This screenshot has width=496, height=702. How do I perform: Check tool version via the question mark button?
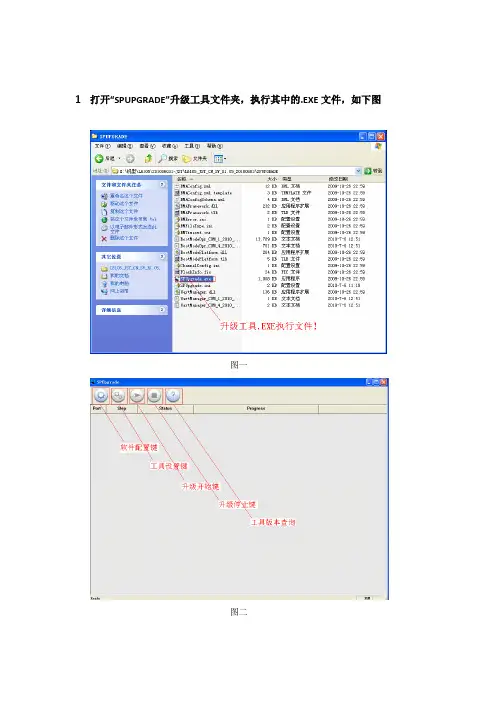point(173,396)
